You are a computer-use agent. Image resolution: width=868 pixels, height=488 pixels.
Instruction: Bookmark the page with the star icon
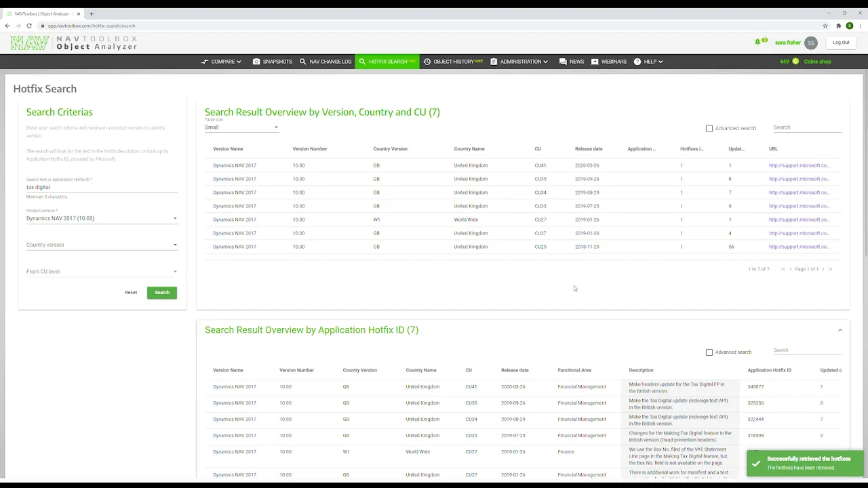coord(825,26)
